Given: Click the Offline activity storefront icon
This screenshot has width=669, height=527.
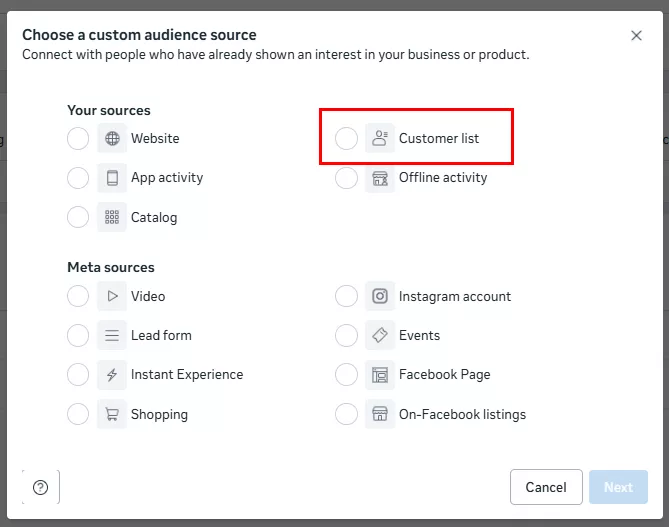Looking at the screenshot, I should [x=380, y=178].
